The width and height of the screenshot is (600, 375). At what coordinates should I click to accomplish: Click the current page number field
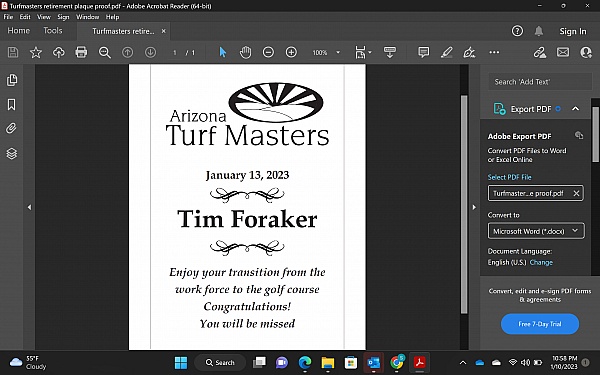coord(174,52)
